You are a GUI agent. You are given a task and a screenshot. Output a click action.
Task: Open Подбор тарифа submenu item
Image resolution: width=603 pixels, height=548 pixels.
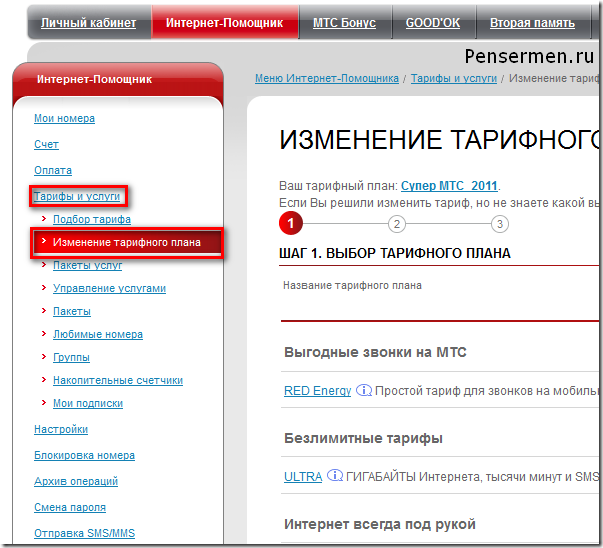pyautogui.click(x=92, y=219)
